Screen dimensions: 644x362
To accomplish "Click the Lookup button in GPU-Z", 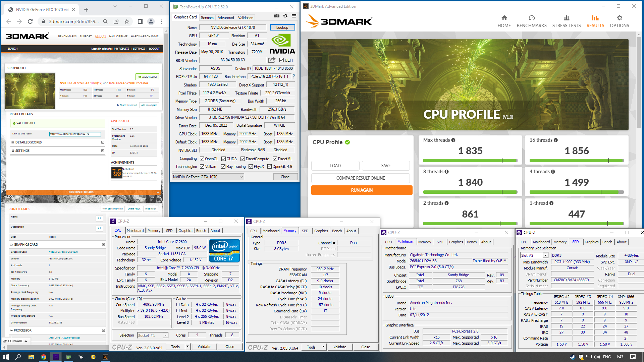I will click(282, 27).
